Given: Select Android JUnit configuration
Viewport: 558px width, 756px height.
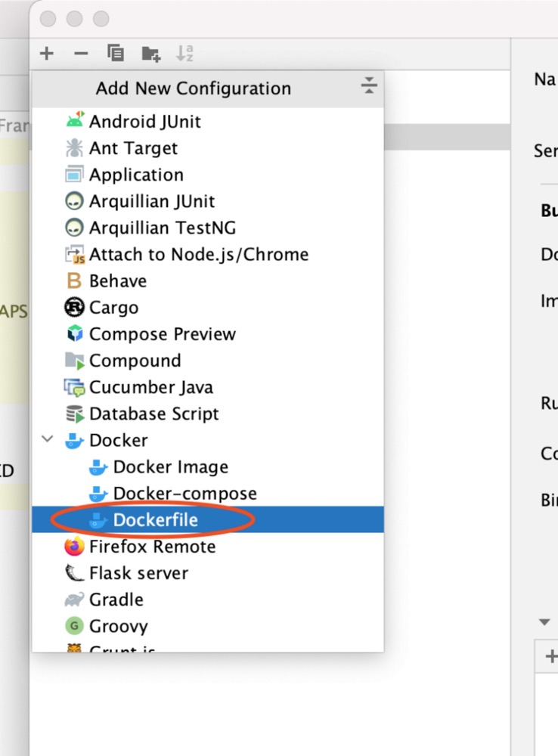Looking at the screenshot, I should (x=144, y=122).
